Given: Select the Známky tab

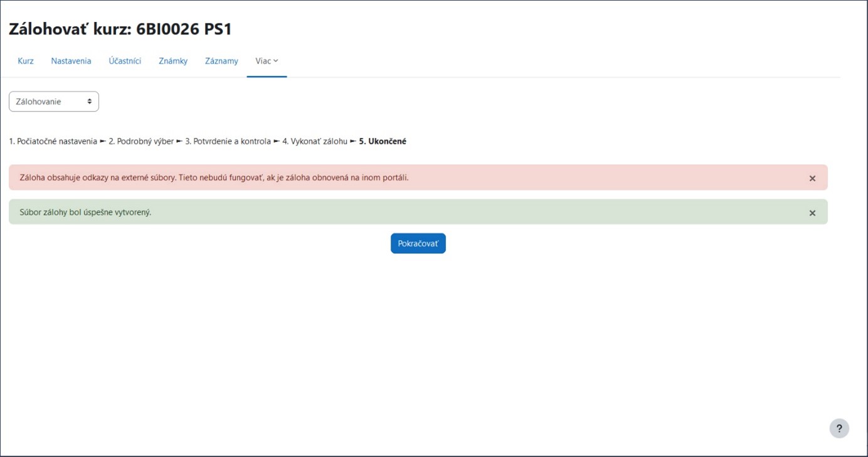Looking at the screenshot, I should 173,61.
